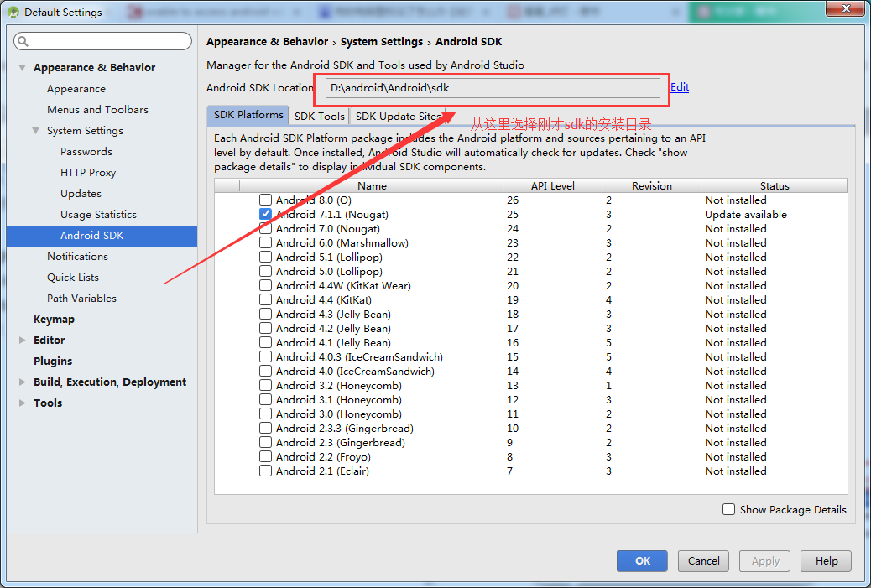Click the 'Android 4.0 (IceCreamSandwich)' row name
This screenshot has width=871, height=588.
(x=355, y=372)
